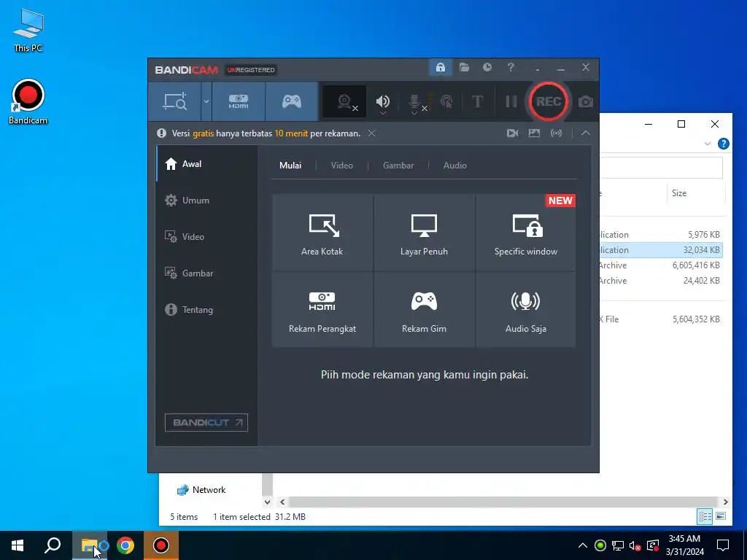747x560 pixels.
Task: Click the image icon in notice bar
Action: click(534, 133)
